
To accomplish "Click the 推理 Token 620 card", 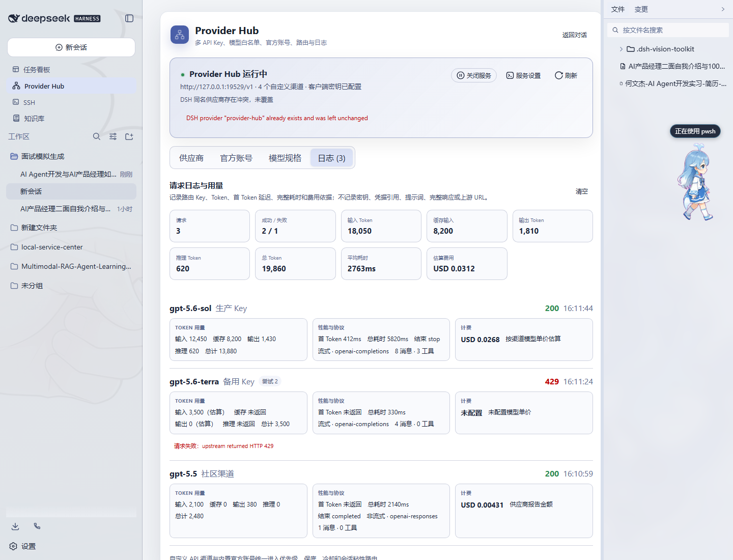I will click(210, 264).
